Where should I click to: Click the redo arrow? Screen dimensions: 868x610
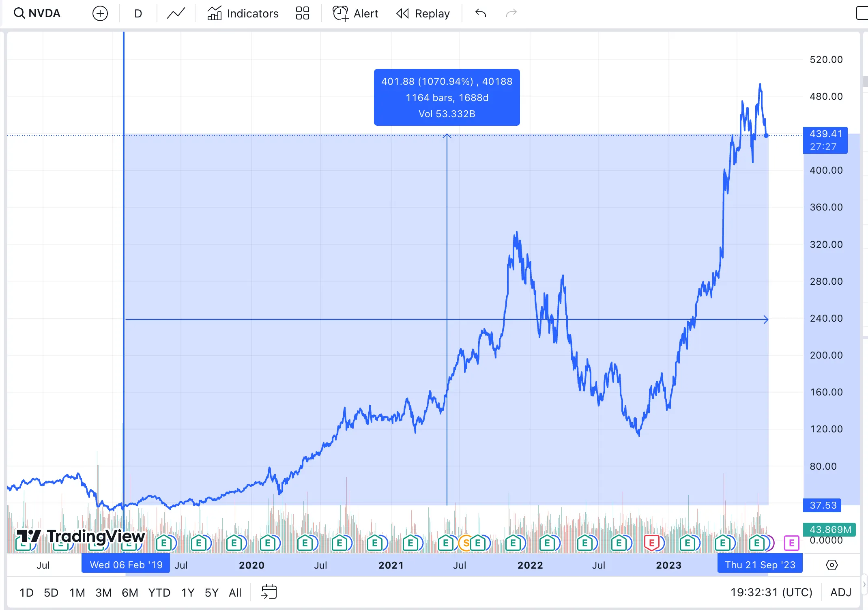[x=511, y=13]
